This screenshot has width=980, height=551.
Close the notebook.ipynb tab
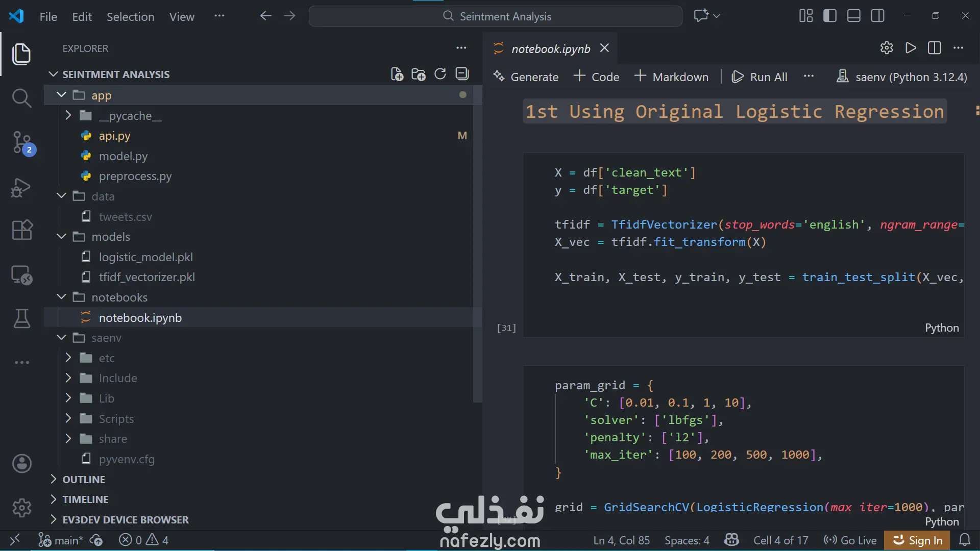[605, 48]
